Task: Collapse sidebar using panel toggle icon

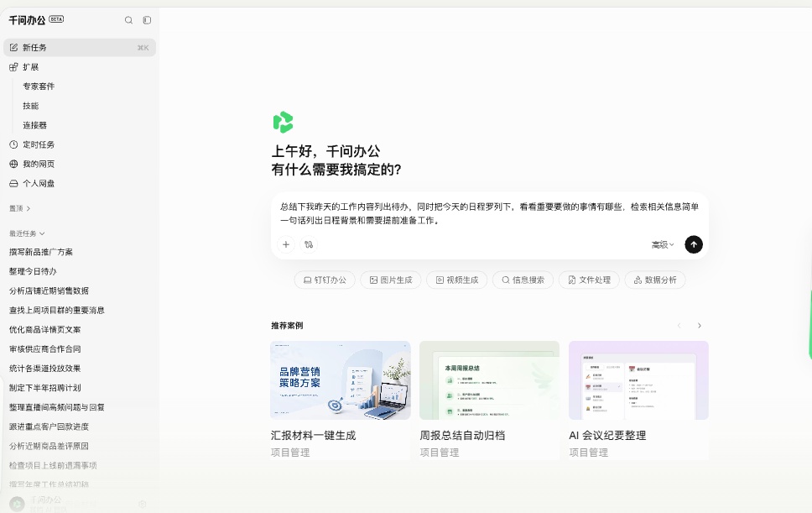Action: 147,20
